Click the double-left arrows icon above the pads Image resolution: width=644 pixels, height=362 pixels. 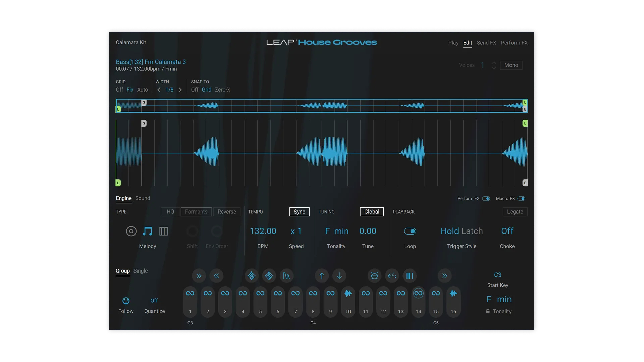point(216,276)
